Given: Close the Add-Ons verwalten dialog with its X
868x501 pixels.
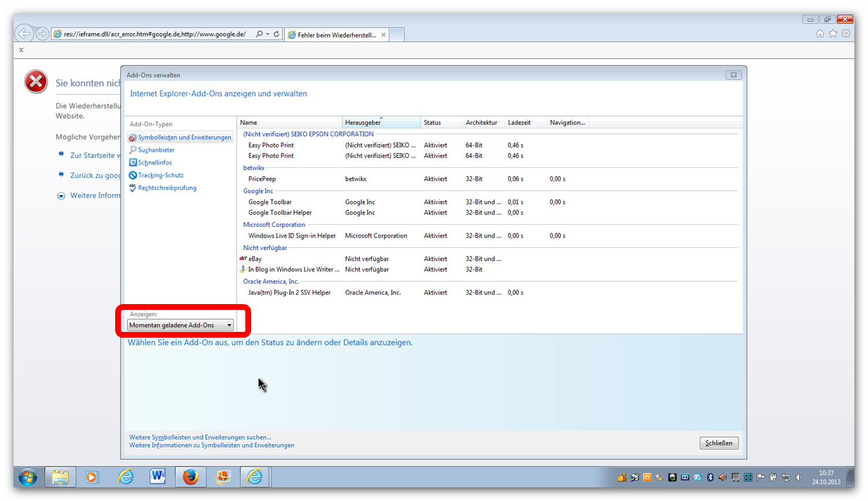Looking at the screenshot, I should 733,75.
